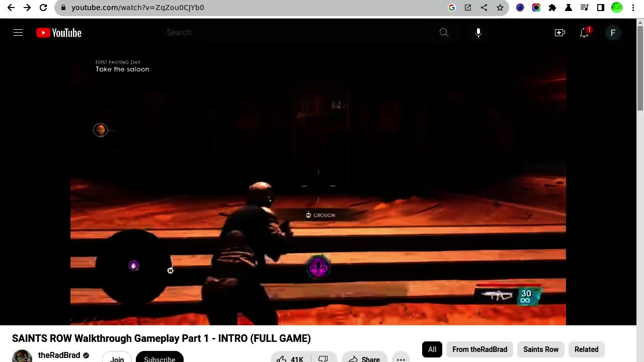644x362 pixels.
Task: Share this video
Action: click(x=364, y=357)
